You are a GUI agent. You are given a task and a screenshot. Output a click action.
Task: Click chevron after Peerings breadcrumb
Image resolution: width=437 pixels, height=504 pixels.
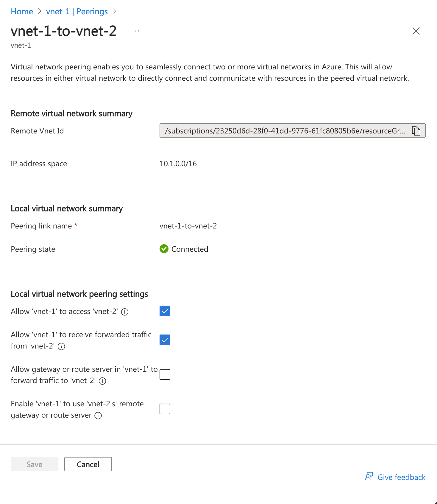[114, 11]
